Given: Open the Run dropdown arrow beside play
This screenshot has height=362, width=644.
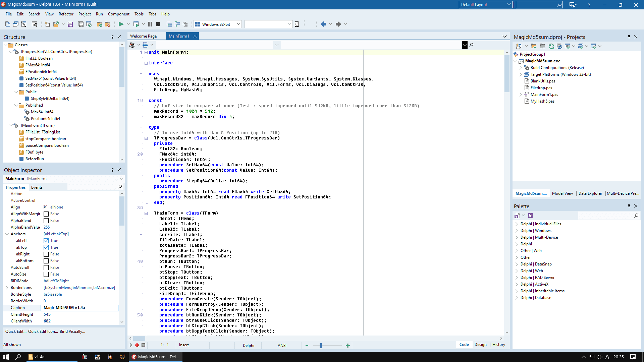Looking at the screenshot, I should coord(128,24).
